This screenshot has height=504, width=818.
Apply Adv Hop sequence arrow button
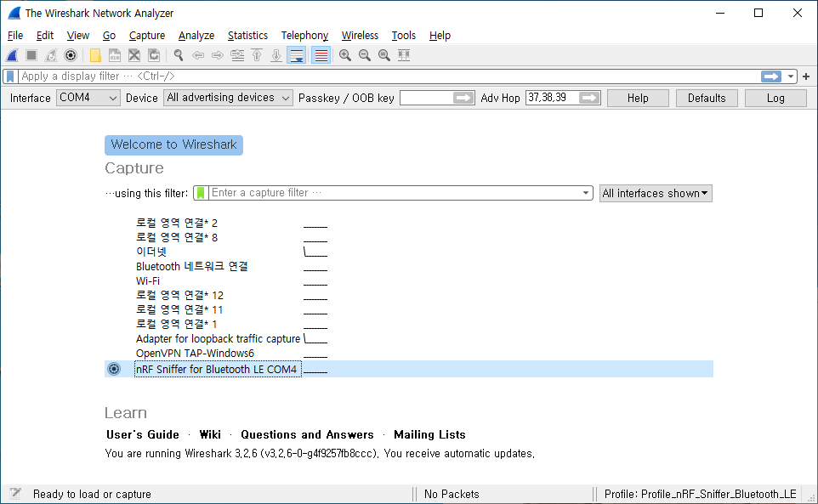click(x=589, y=98)
